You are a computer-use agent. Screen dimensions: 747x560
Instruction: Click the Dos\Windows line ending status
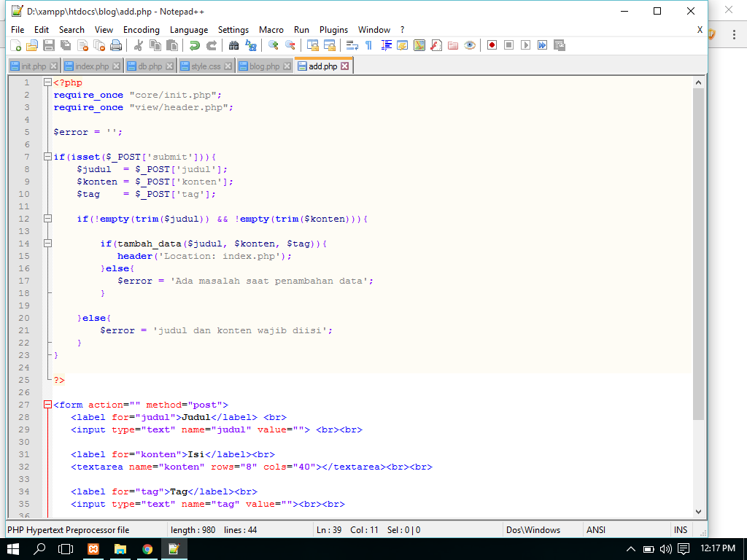pyautogui.click(x=533, y=530)
